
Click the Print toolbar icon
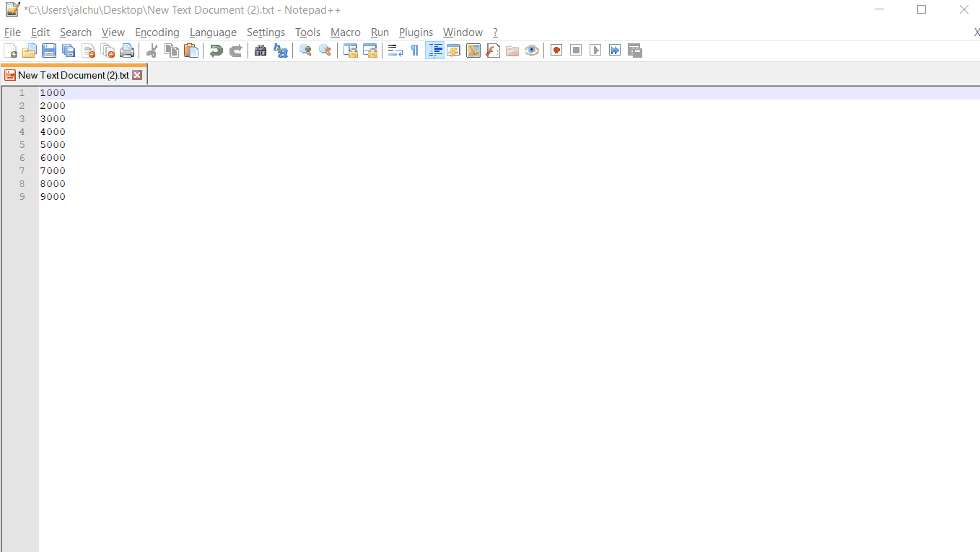coord(128,51)
